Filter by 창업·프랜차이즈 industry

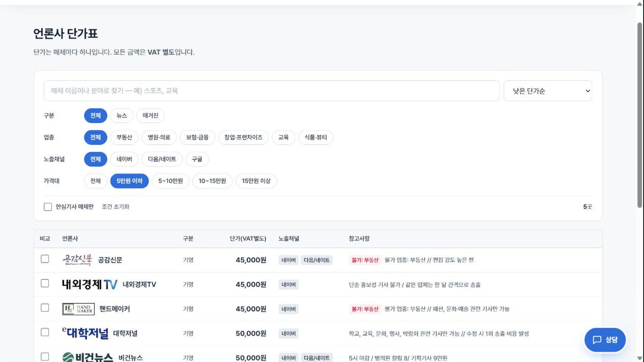click(243, 137)
